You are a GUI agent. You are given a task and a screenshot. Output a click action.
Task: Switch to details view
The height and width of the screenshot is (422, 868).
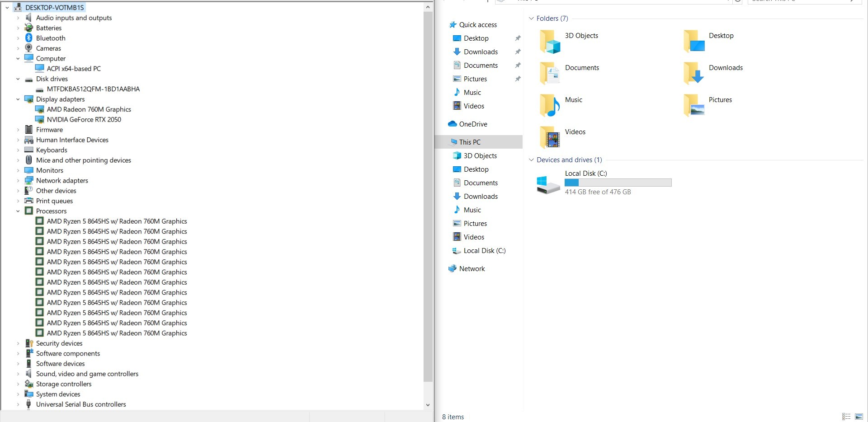coord(846,417)
